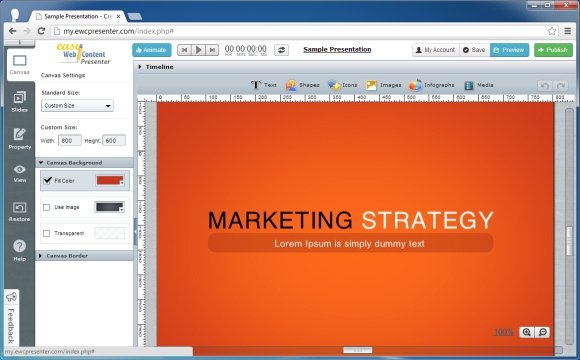Preview the presentation
The width and height of the screenshot is (580, 360).
coord(509,50)
